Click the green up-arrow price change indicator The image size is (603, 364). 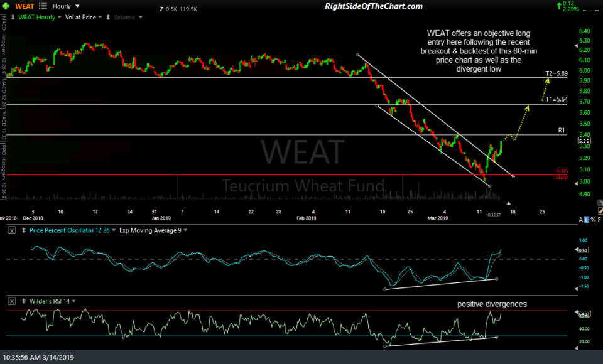(x=560, y=6)
